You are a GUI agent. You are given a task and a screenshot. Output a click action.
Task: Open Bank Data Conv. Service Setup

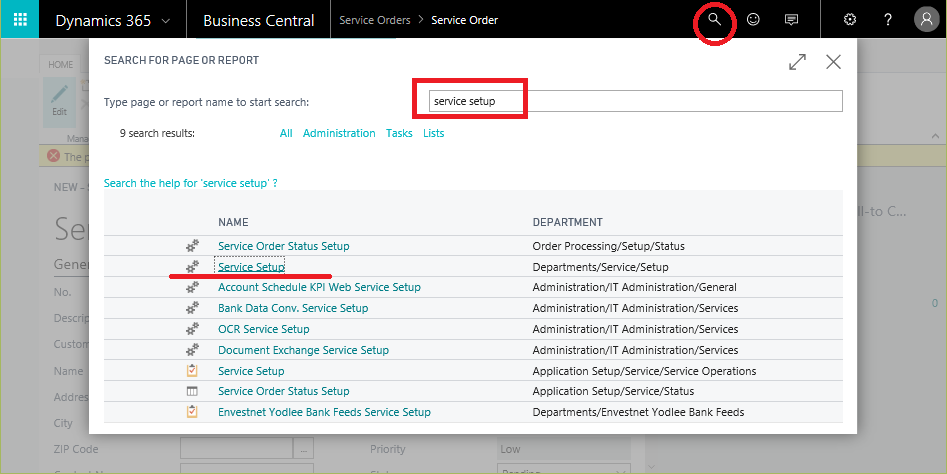point(293,308)
